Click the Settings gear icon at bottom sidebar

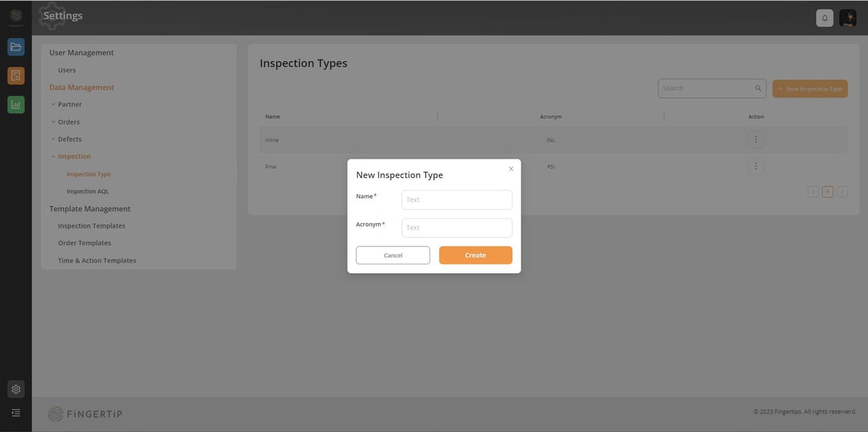[x=15, y=389]
